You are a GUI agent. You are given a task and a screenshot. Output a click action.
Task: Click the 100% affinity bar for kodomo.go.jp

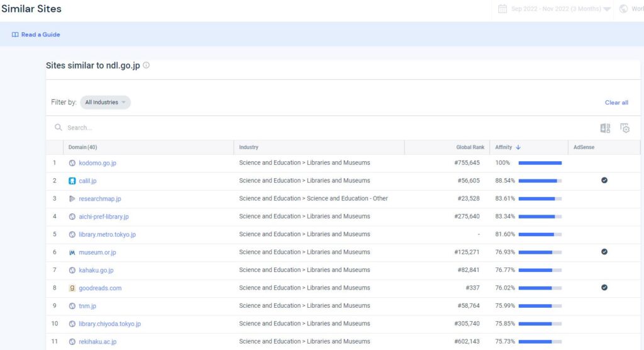(540, 163)
